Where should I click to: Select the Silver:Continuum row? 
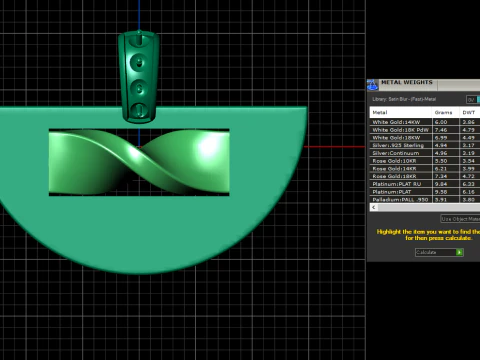click(x=425, y=153)
